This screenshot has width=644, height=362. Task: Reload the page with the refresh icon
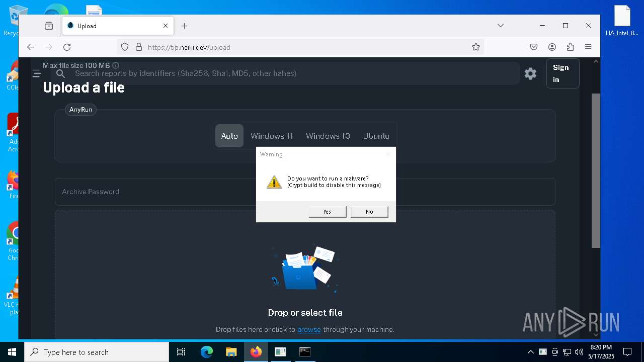click(x=67, y=47)
